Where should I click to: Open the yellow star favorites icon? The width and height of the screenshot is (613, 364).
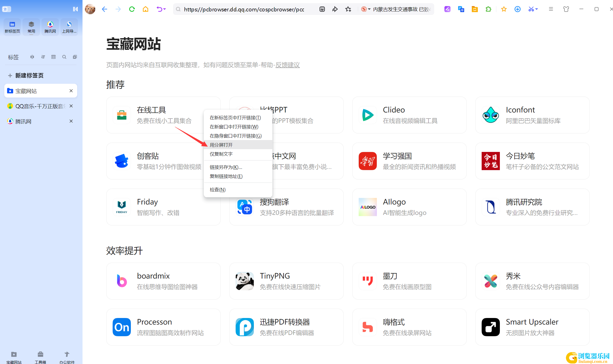point(504,9)
